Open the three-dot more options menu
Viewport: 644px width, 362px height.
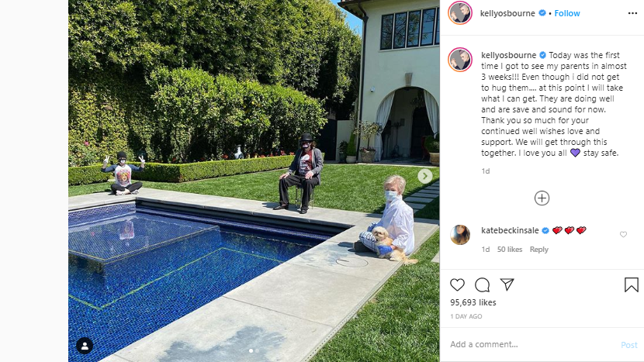[x=632, y=13]
